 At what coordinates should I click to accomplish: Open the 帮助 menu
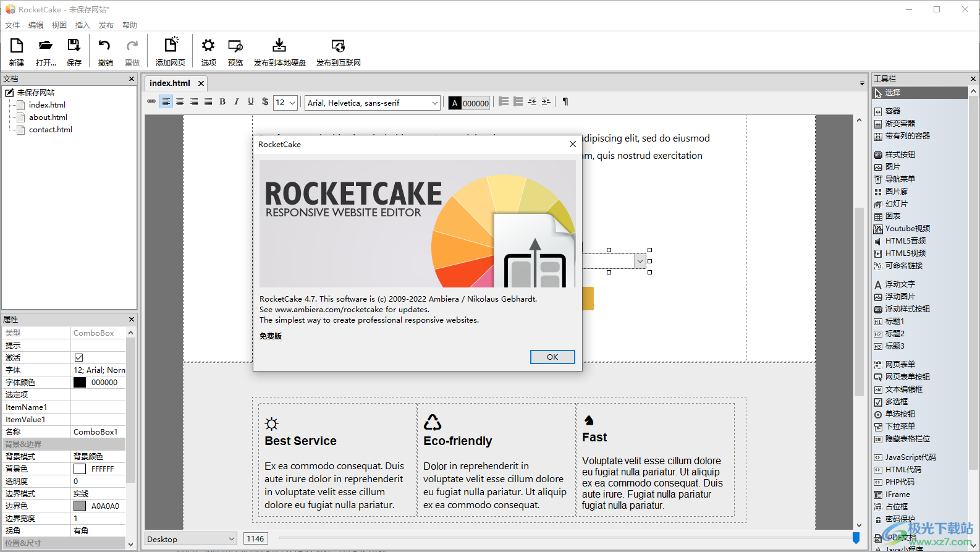click(x=130, y=25)
